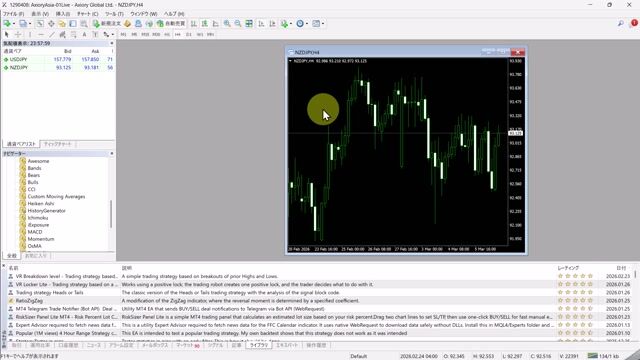Switch chart to line chart icon
640x360 pixels.
click(216, 24)
